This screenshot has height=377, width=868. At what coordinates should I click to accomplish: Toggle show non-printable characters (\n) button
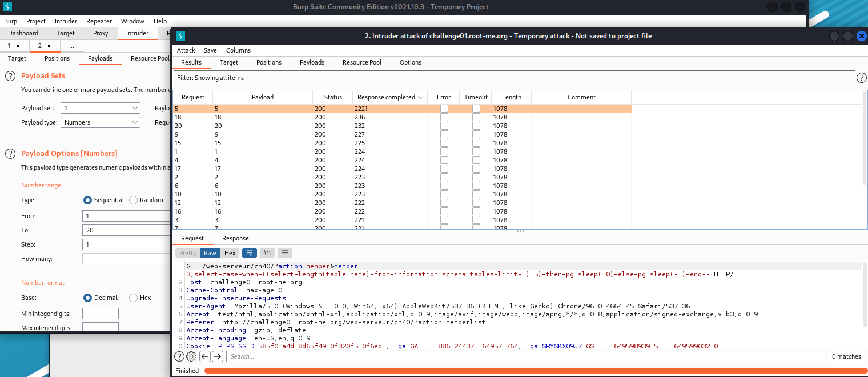pyautogui.click(x=267, y=253)
